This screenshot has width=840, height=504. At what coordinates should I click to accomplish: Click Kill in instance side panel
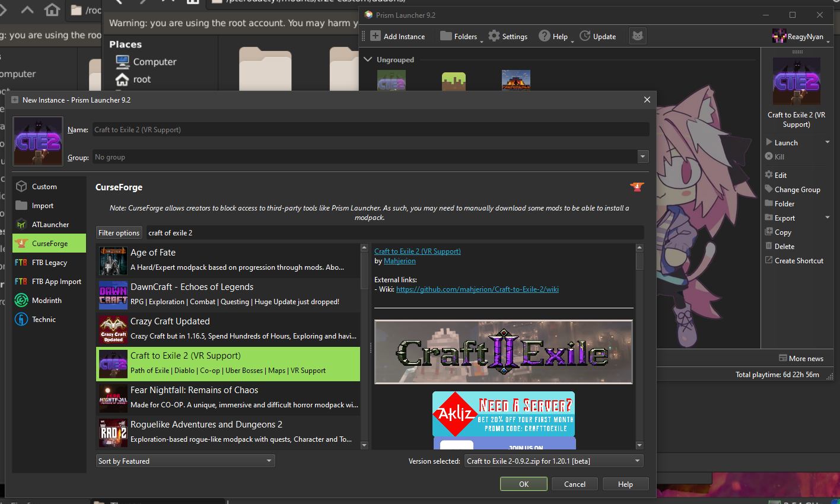click(x=775, y=157)
